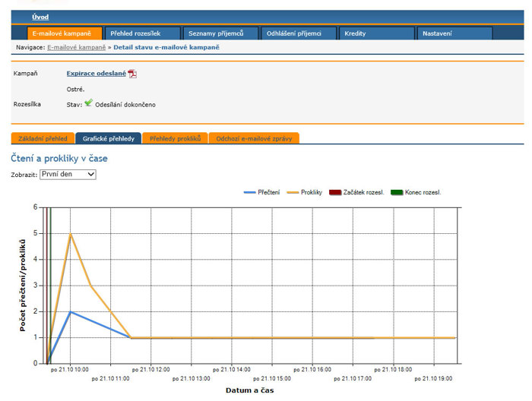The height and width of the screenshot is (401, 532).
Task: Open Odchozí e-mailové zprávy tab
Action: tap(254, 138)
